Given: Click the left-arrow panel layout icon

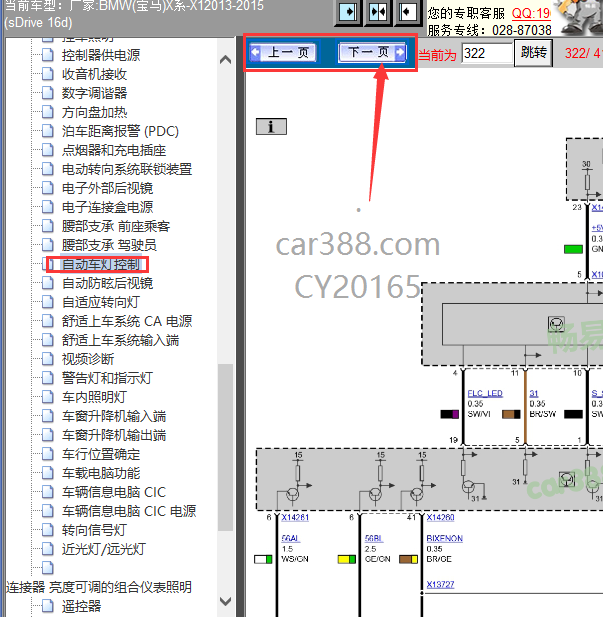Looking at the screenshot, I should click(x=407, y=13).
